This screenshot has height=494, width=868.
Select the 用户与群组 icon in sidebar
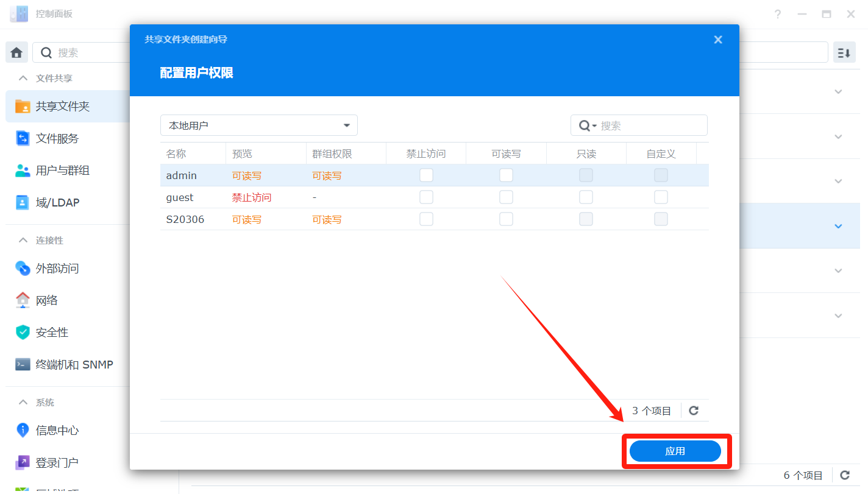23,171
